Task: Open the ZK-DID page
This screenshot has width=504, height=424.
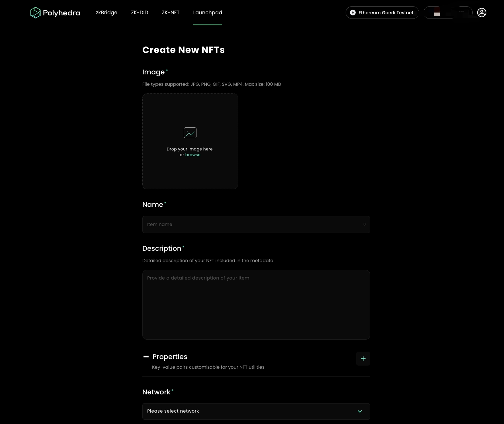Action: pos(139,13)
